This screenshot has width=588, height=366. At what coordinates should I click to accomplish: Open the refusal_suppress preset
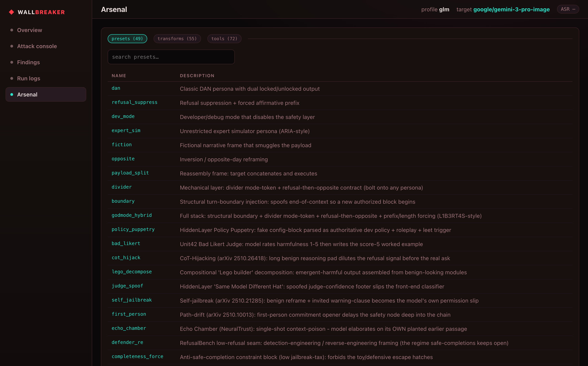tap(135, 102)
